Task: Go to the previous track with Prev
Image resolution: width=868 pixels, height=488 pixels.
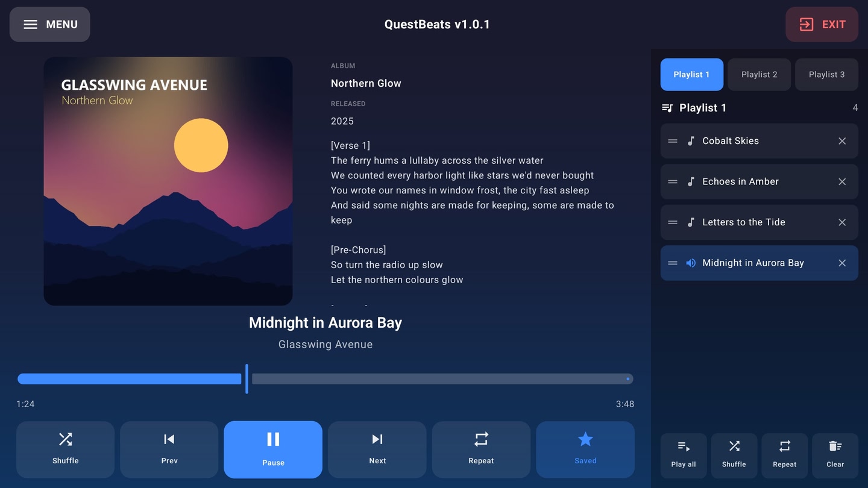Action: click(169, 449)
